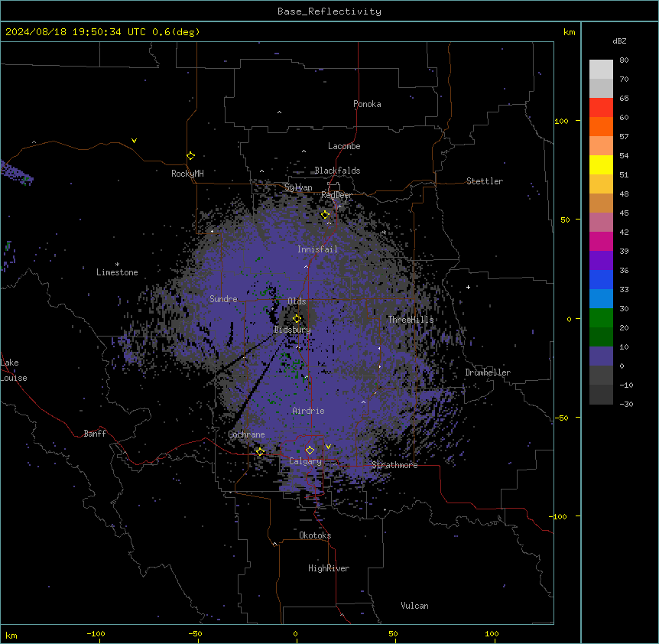Click the white plus marker north of Drumheller
Image resolution: width=659 pixels, height=644 pixels.
coord(468,287)
